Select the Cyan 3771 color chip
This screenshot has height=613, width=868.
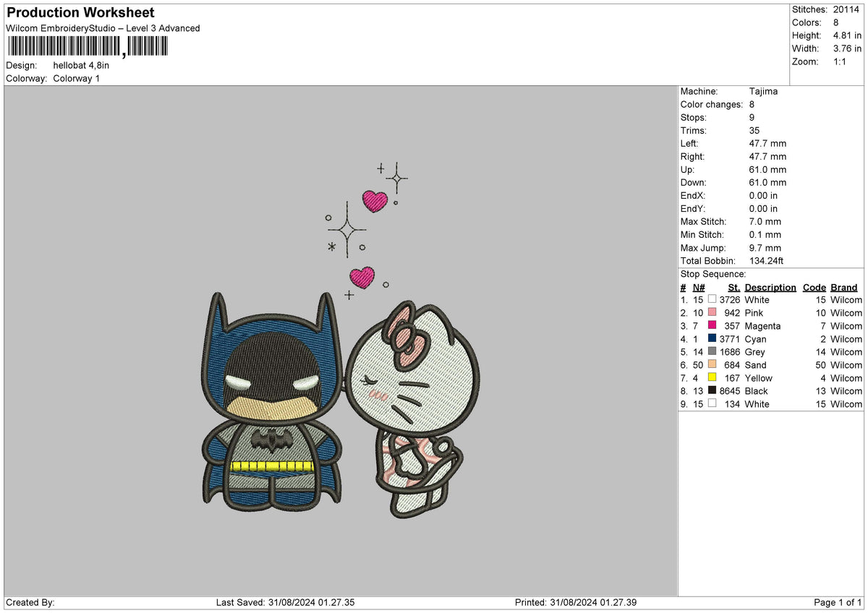712,338
